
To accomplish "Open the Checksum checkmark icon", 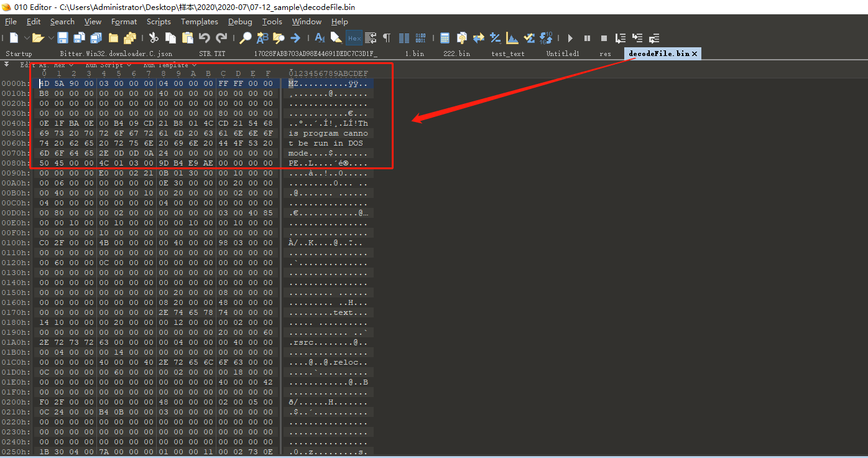I will (529, 38).
